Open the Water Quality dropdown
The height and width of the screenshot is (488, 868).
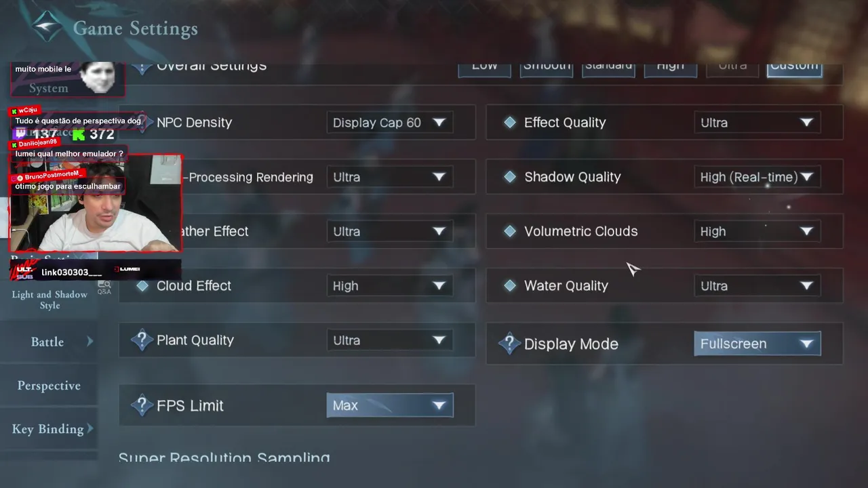click(x=757, y=286)
